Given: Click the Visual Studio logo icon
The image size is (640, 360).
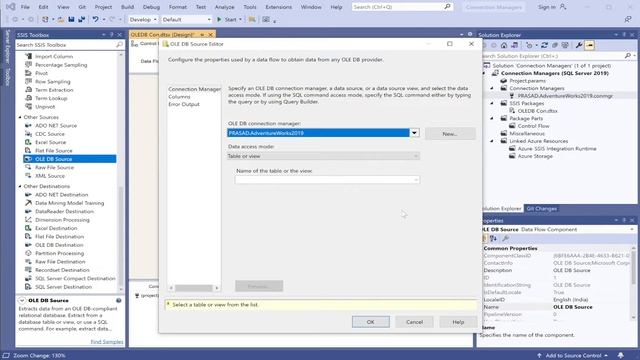Looking at the screenshot, I should [x=10, y=7].
